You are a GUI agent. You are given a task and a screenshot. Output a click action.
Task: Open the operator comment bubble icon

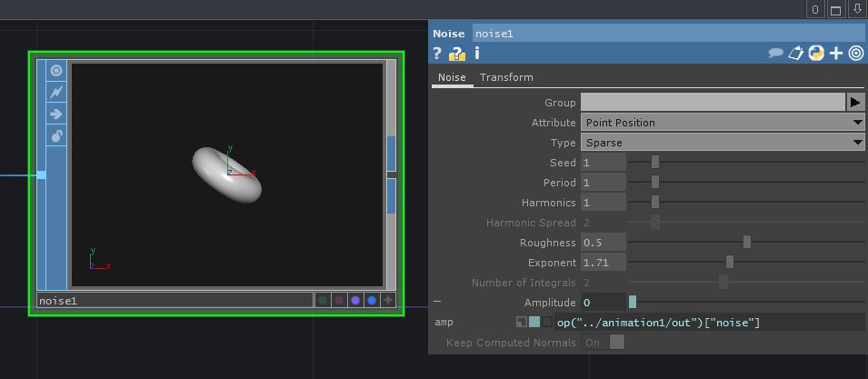(x=775, y=54)
